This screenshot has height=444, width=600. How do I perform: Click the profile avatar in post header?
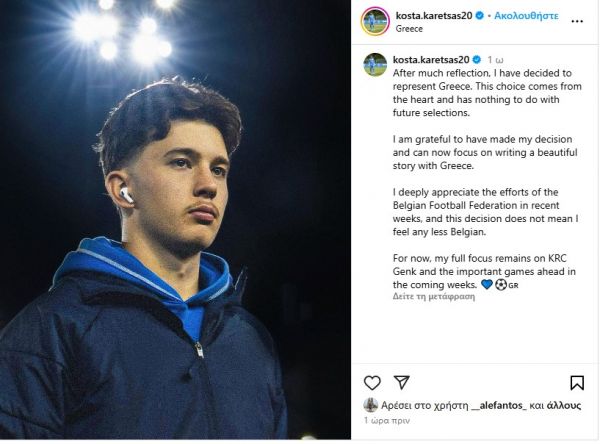point(376,21)
